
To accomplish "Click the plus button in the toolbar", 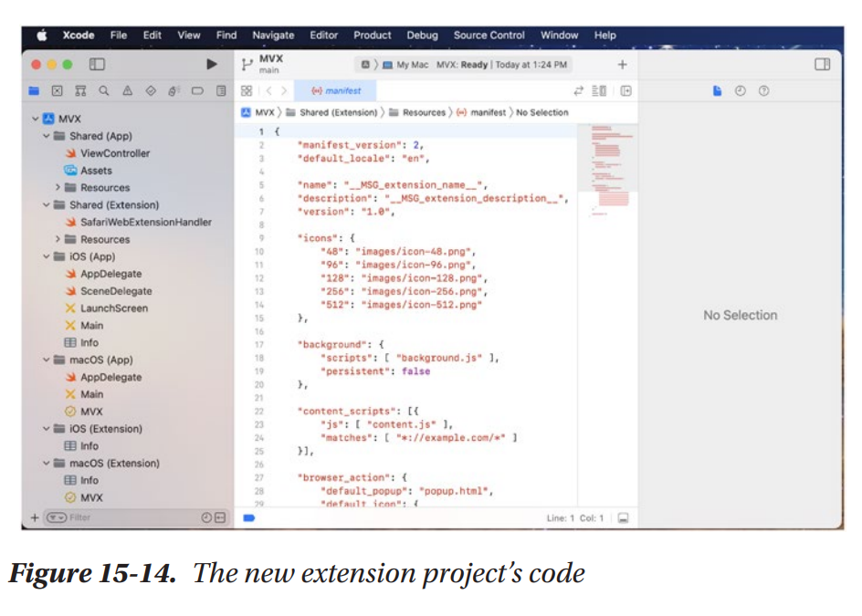I will click(622, 65).
